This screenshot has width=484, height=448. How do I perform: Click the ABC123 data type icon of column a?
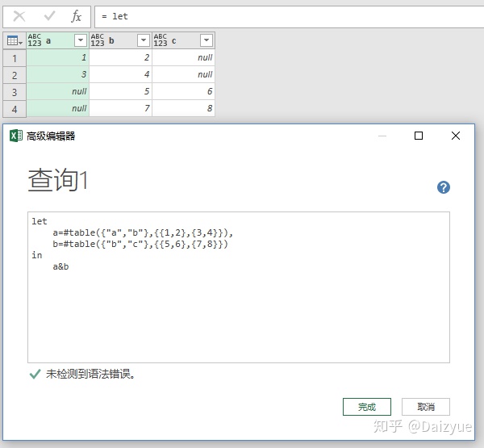pos(35,40)
